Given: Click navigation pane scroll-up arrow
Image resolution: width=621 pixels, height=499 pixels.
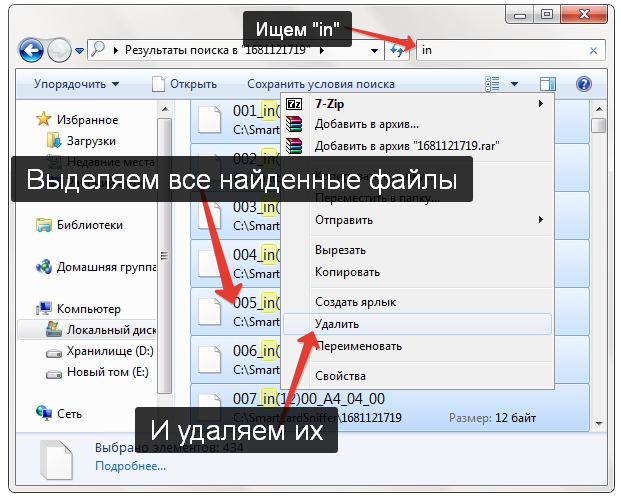Looking at the screenshot, I should coord(165,109).
